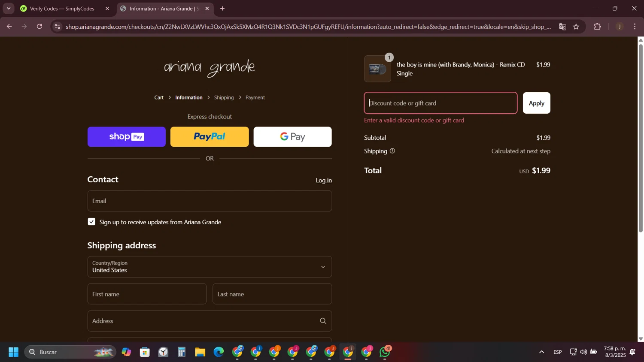This screenshot has width=644, height=362.
Task: Pay with the PayPal express button
Action: (210, 137)
